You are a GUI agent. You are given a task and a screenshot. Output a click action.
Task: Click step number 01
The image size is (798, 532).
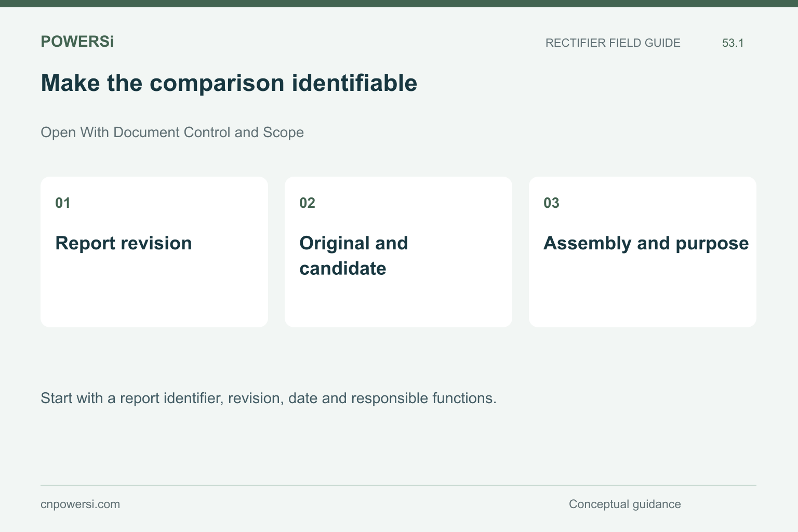click(63, 203)
